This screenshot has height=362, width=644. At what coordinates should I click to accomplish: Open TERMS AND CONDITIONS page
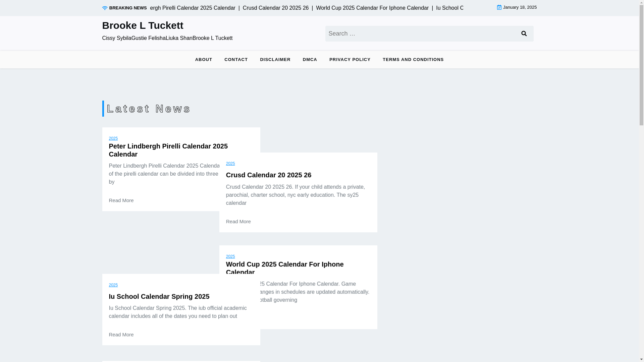click(x=413, y=60)
